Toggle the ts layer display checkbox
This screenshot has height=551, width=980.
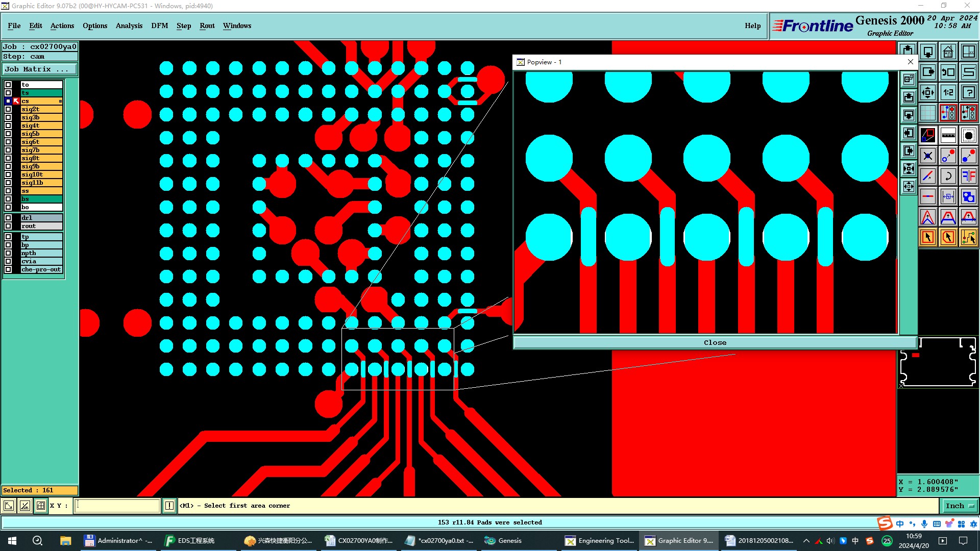(x=8, y=93)
